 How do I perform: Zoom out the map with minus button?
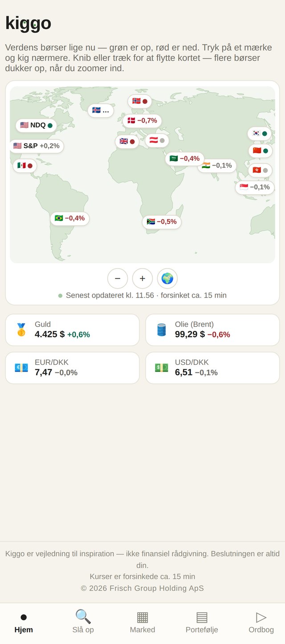coord(118,278)
